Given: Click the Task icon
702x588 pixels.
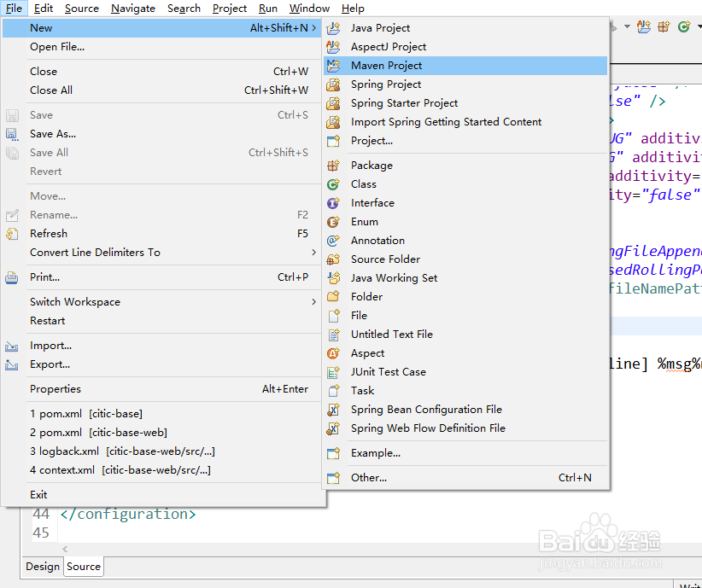Looking at the screenshot, I should (x=333, y=391).
